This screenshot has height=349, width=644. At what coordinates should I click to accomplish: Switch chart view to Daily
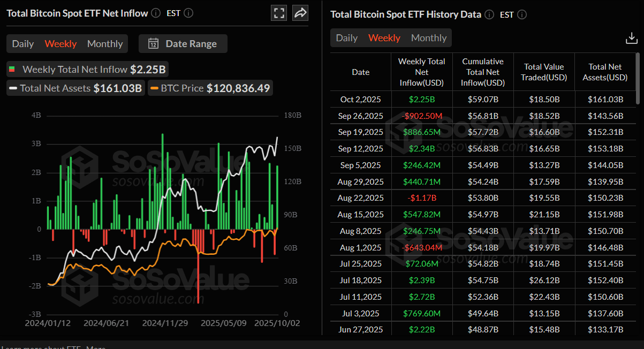click(22, 44)
